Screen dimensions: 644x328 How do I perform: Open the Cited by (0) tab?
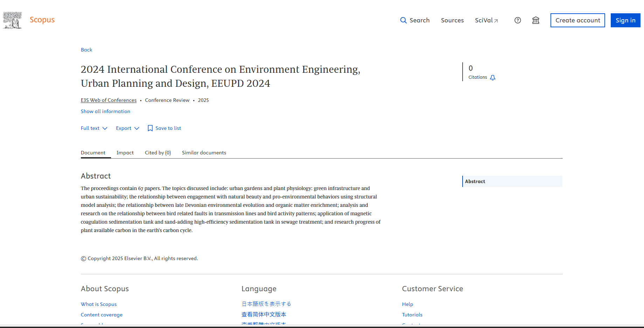(158, 153)
